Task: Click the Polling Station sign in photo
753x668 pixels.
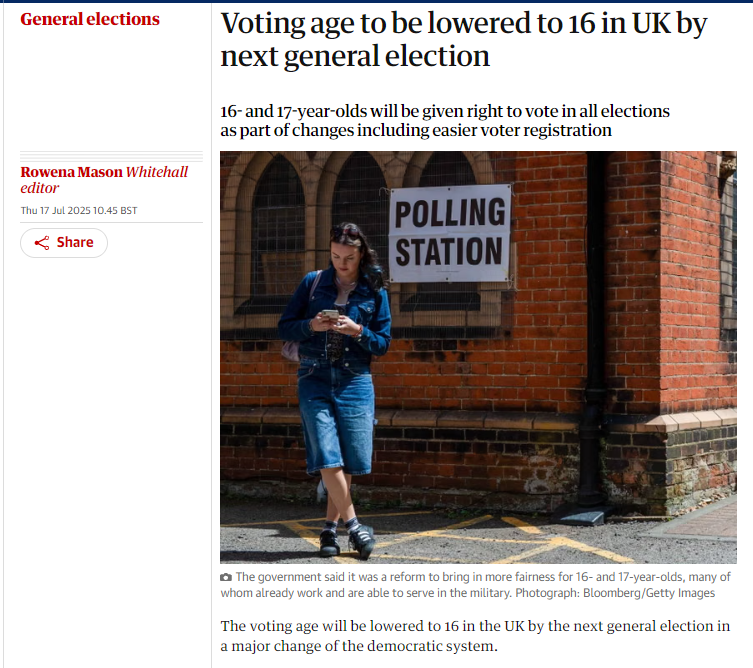Action: 449,233
